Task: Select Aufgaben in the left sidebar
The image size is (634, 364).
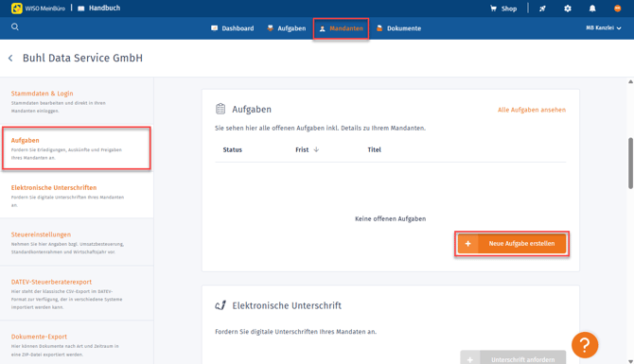Action: [77, 148]
